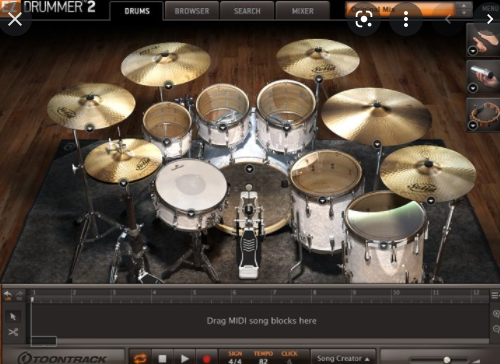This screenshot has width=500, height=364.
Task: Click bar 9 on timeline ruler
Action: (354, 293)
